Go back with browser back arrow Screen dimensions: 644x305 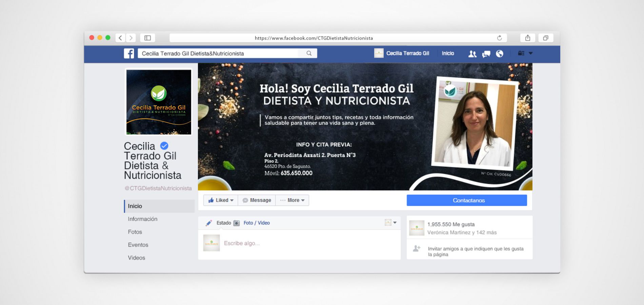[x=120, y=38]
